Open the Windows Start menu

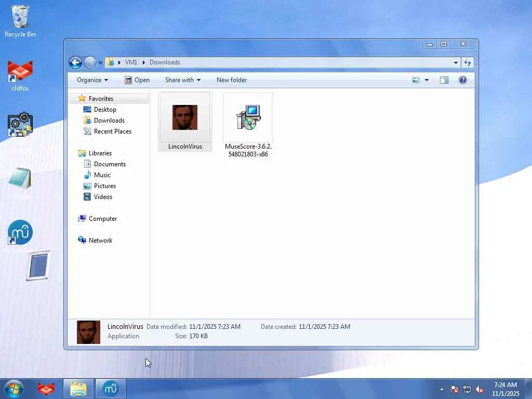(14, 389)
